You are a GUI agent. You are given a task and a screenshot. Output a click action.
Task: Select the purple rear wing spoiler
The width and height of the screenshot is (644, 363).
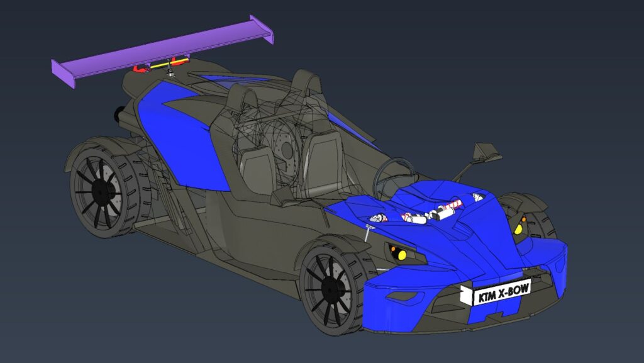pyautogui.click(x=162, y=50)
